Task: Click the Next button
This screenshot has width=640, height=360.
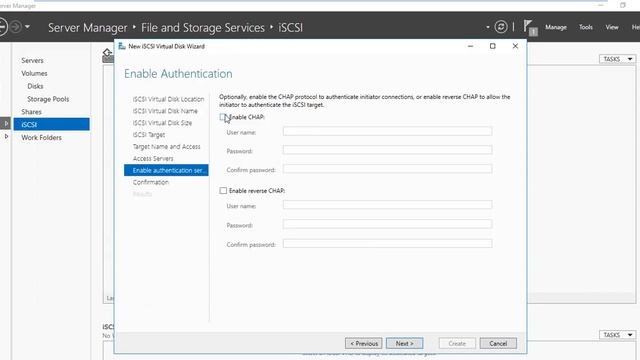Action: pos(404,343)
